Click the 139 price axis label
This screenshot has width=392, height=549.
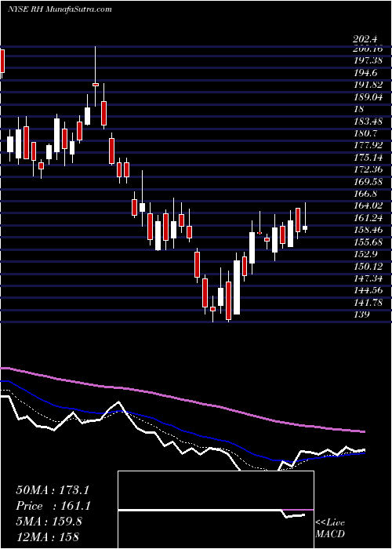[362, 314]
